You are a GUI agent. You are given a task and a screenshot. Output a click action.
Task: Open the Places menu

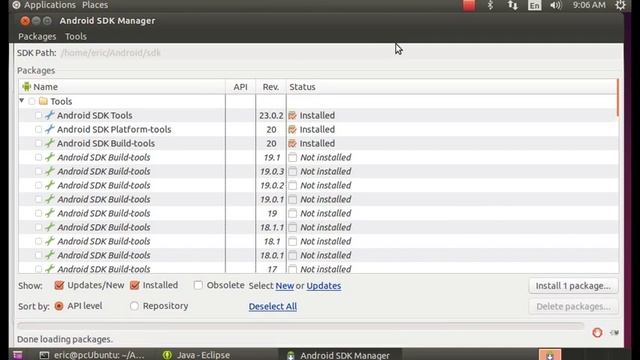pyautogui.click(x=95, y=5)
